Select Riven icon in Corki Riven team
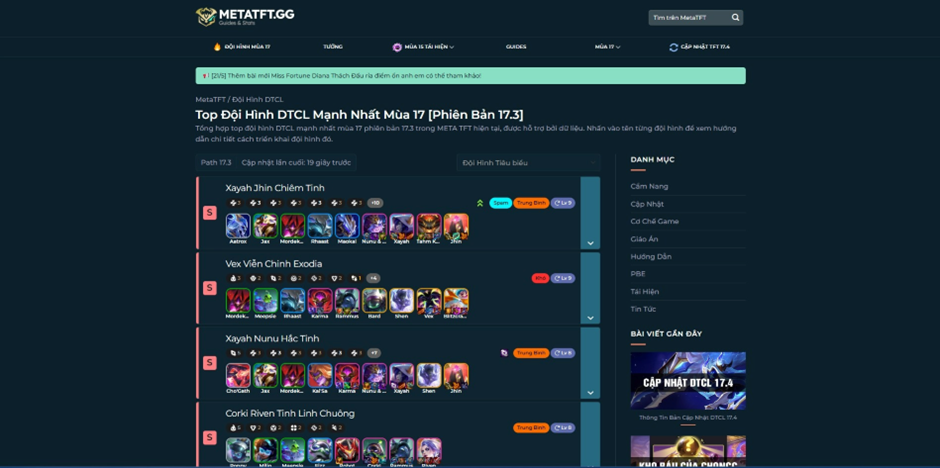The height and width of the screenshot is (468, 940). point(429,450)
